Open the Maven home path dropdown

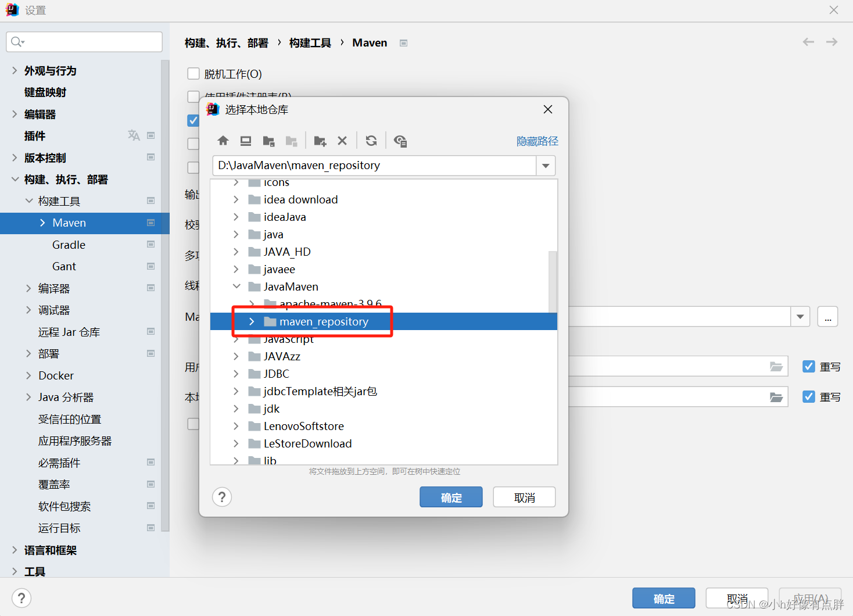click(x=800, y=317)
